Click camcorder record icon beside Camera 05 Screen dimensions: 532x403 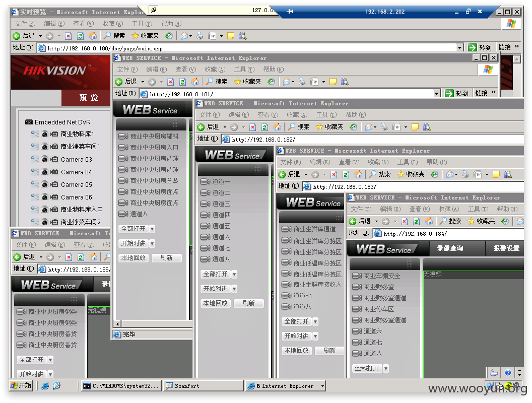pyautogui.click(x=54, y=184)
